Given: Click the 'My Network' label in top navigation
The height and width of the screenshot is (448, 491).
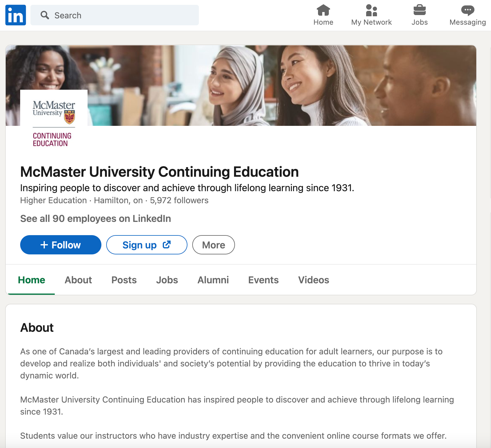Looking at the screenshot, I should pos(372,22).
